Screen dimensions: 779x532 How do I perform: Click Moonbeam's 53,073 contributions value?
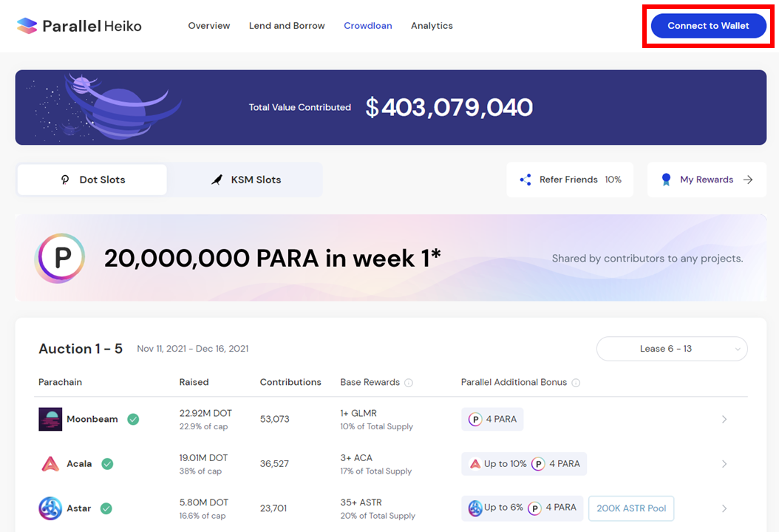point(275,419)
